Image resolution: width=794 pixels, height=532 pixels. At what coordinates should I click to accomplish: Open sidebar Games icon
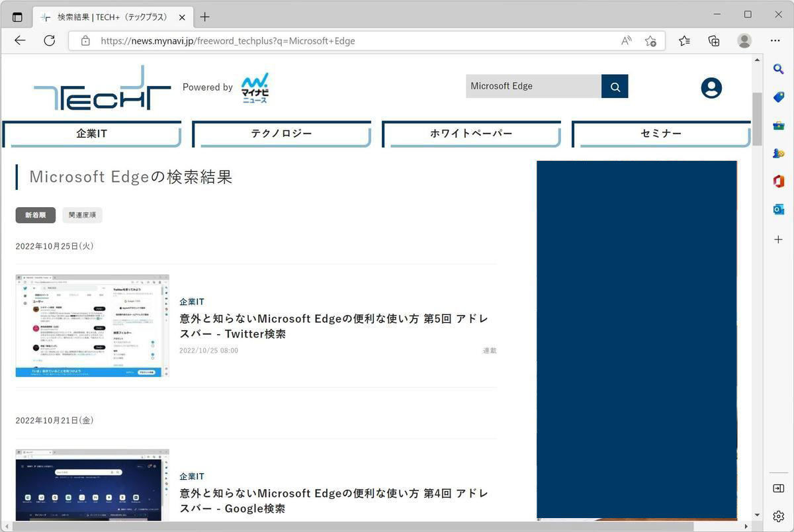pyautogui.click(x=779, y=154)
